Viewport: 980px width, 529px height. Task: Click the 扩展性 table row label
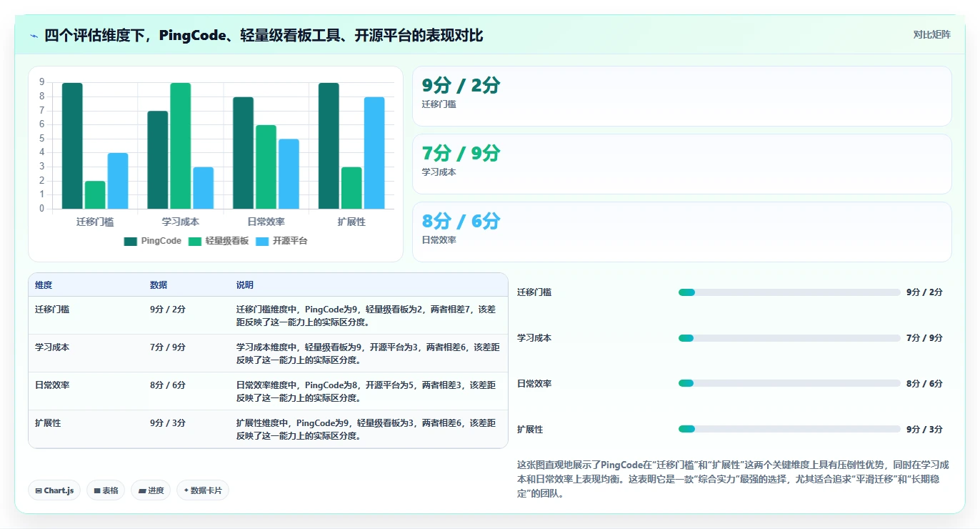[x=48, y=423]
